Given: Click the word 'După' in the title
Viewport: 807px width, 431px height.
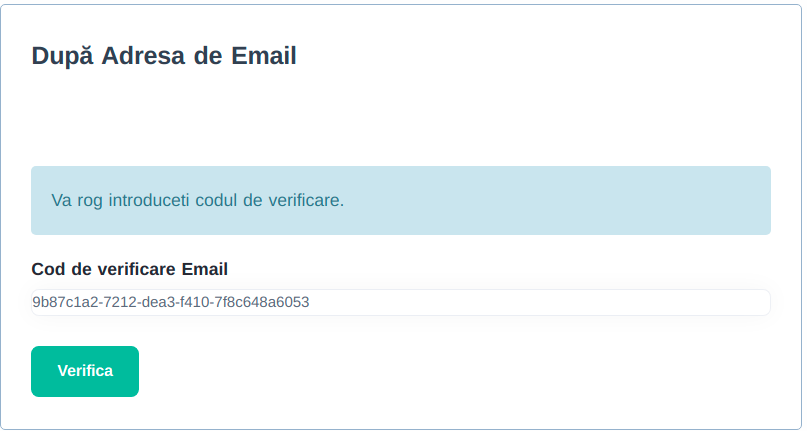Looking at the screenshot, I should (x=62, y=56).
